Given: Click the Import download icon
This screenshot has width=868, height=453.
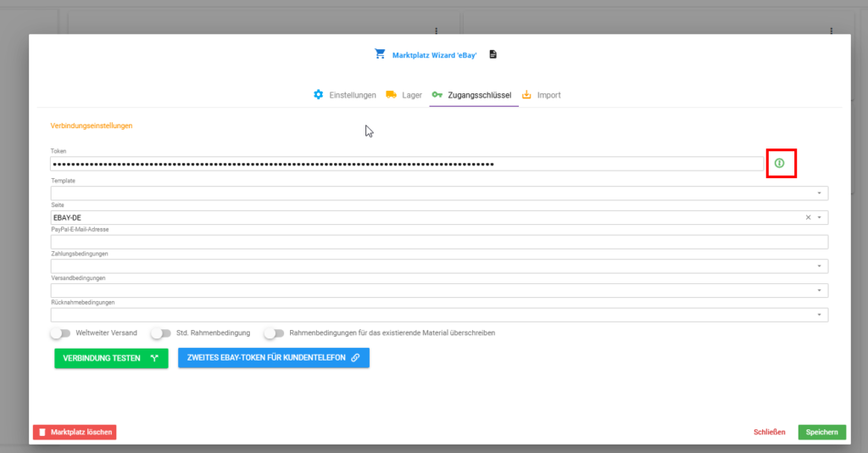Looking at the screenshot, I should coord(526,95).
